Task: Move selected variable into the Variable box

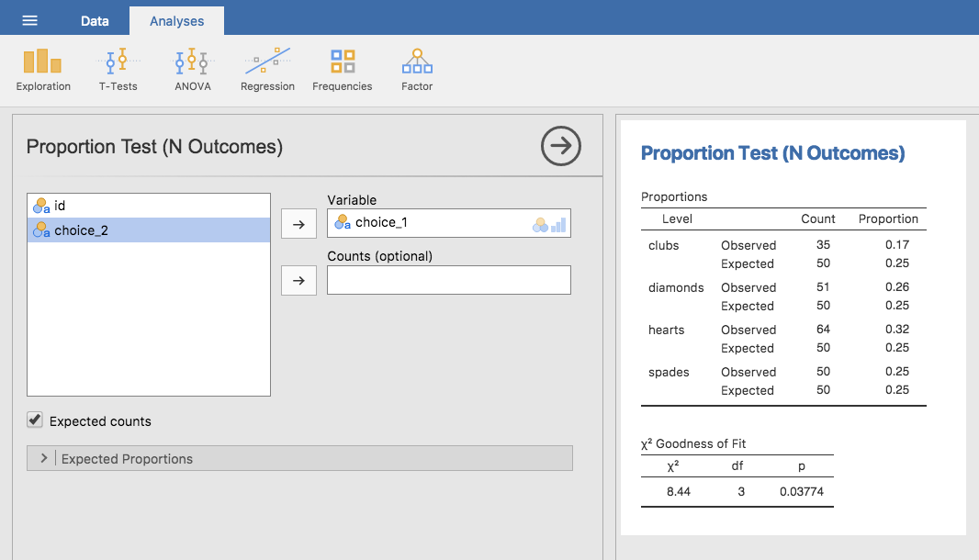Action: [x=299, y=224]
